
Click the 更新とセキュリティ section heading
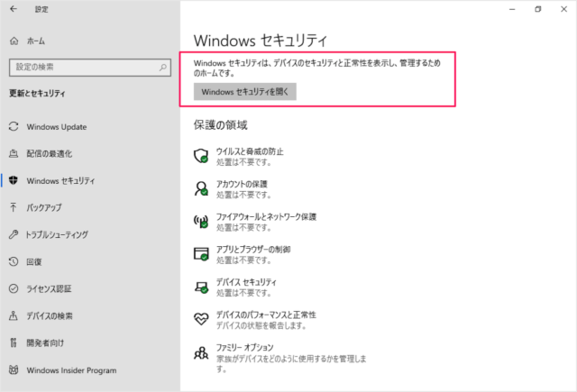37,94
